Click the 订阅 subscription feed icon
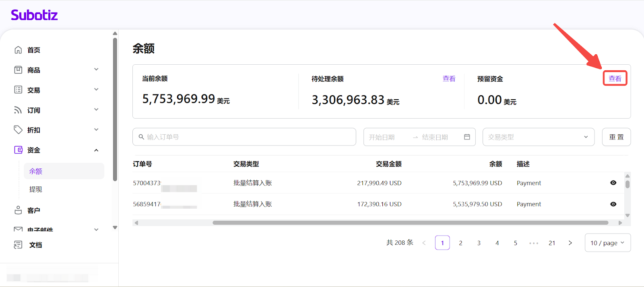This screenshot has height=287, width=644. pyautogui.click(x=18, y=110)
